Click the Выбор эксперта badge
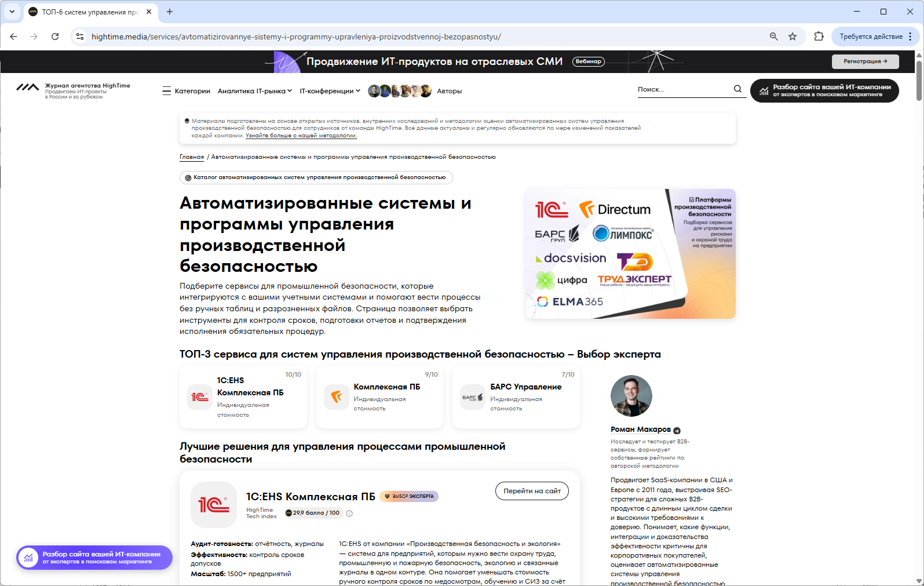The width and height of the screenshot is (924, 586). [409, 496]
